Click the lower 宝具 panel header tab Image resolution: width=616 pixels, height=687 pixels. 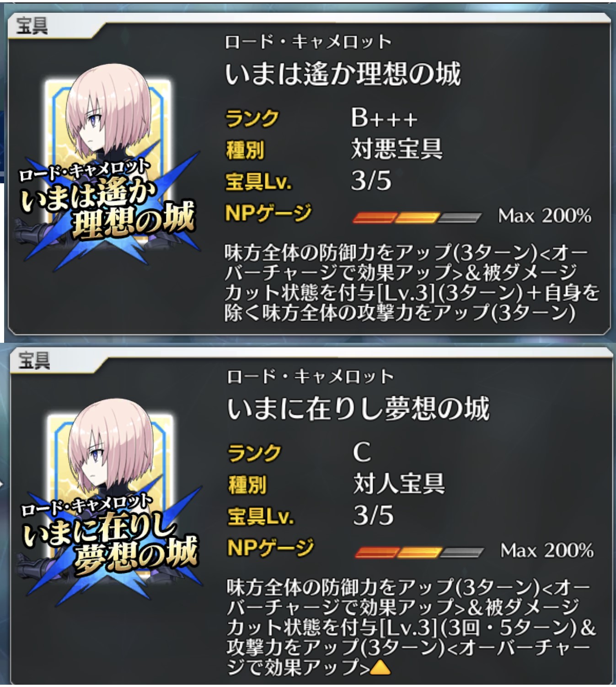click(34, 360)
